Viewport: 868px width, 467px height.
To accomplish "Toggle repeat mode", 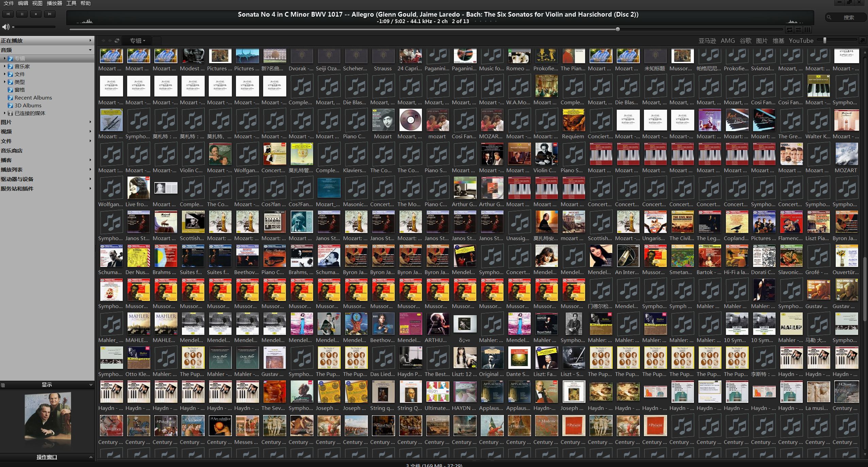I will [x=789, y=30].
